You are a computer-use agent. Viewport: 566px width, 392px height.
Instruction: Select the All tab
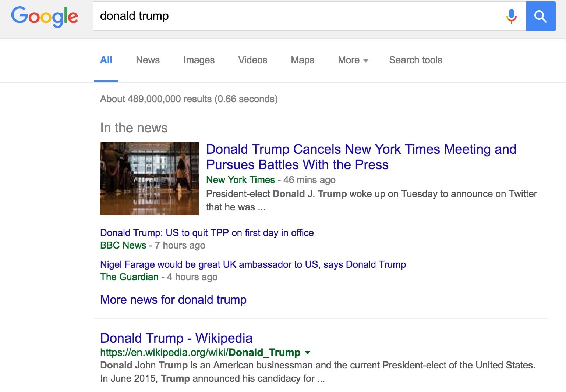pos(106,60)
